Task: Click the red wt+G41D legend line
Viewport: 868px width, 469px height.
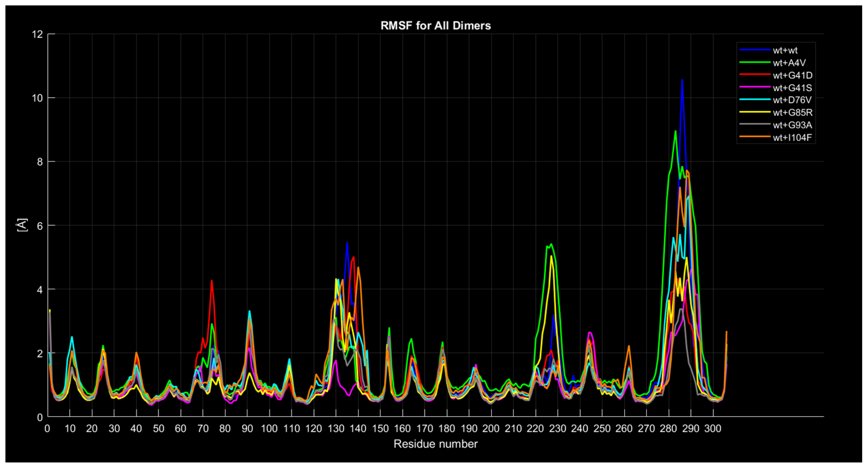Action: tap(755, 74)
